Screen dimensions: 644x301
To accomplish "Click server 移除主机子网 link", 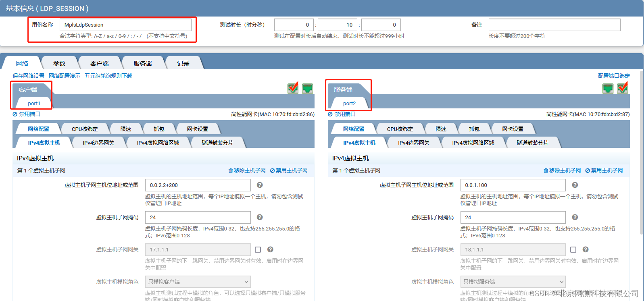I will click(x=563, y=170).
